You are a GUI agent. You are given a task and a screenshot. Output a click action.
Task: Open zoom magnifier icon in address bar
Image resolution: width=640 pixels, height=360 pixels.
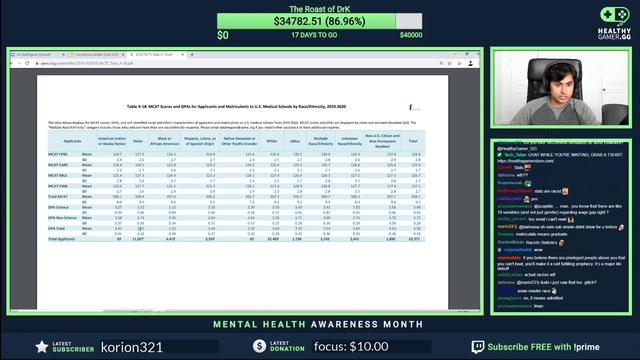point(441,63)
